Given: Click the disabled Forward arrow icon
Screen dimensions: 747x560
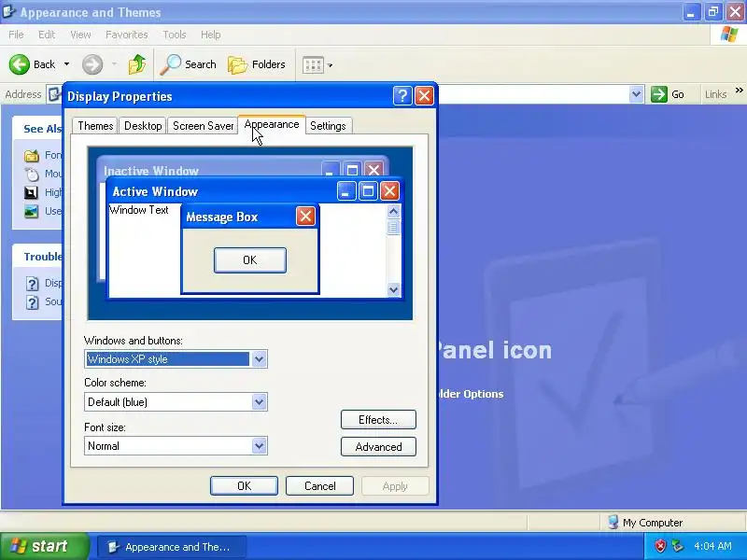Looking at the screenshot, I should (92, 64).
